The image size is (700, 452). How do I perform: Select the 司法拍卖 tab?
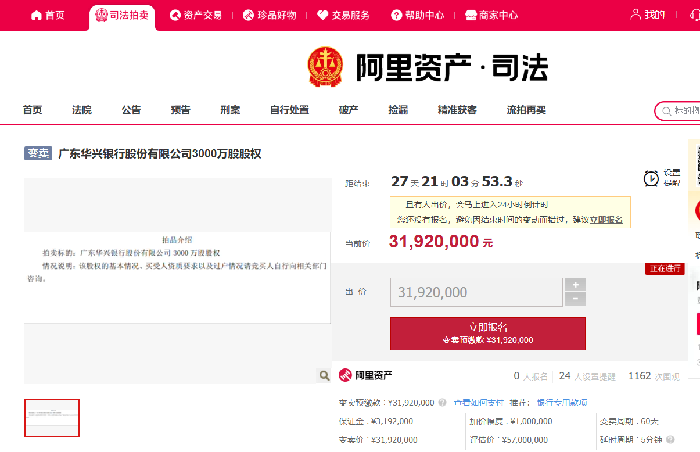[122, 16]
